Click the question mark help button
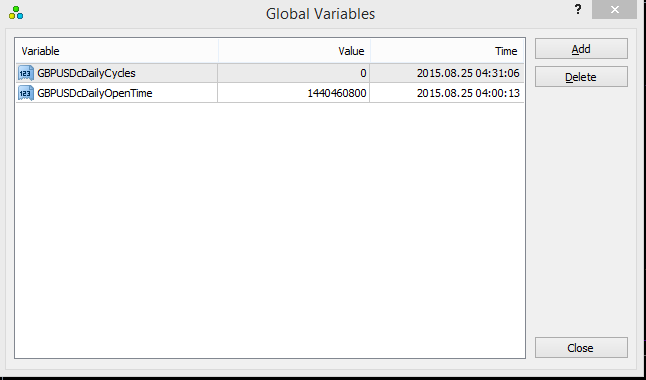 coord(578,9)
